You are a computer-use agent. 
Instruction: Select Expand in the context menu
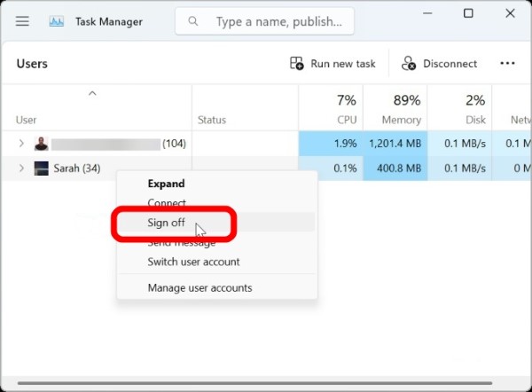pyautogui.click(x=166, y=184)
